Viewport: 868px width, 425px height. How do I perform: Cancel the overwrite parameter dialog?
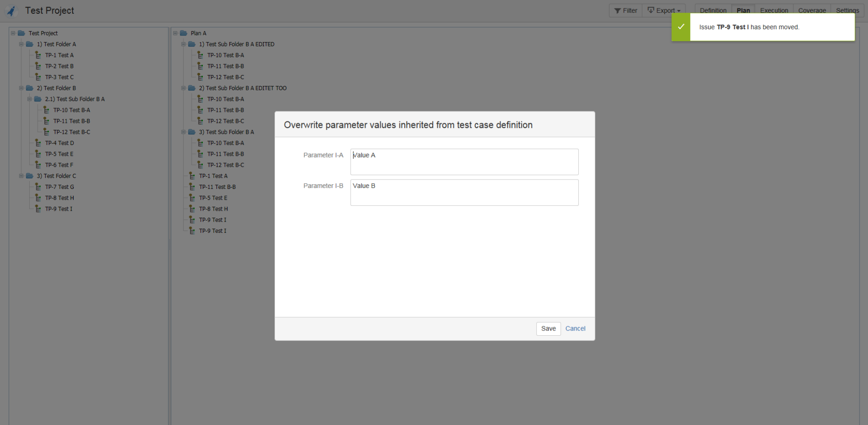click(575, 329)
